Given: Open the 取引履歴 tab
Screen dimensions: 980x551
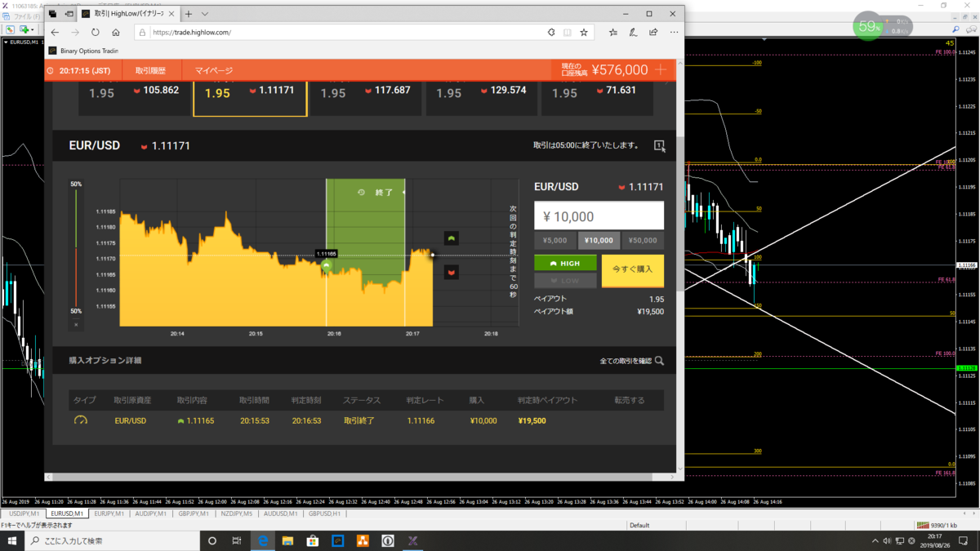Looking at the screenshot, I should (150, 71).
